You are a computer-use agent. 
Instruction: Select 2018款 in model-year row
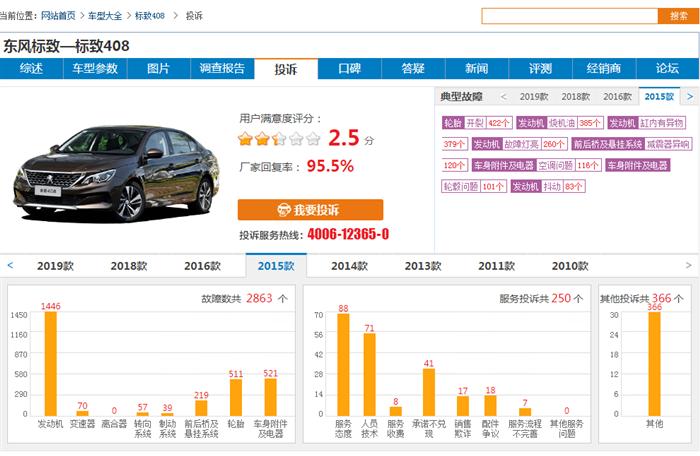pos(129,266)
